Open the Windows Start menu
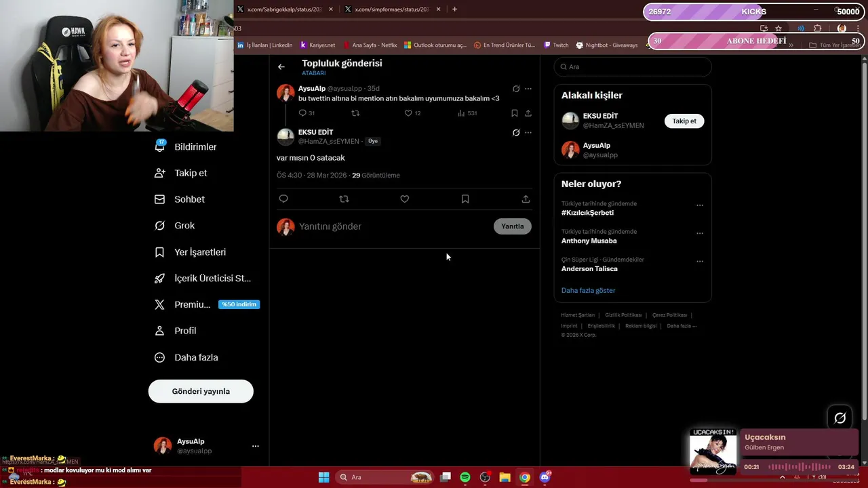Screen dimensions: 868x488 coord(324,477)
